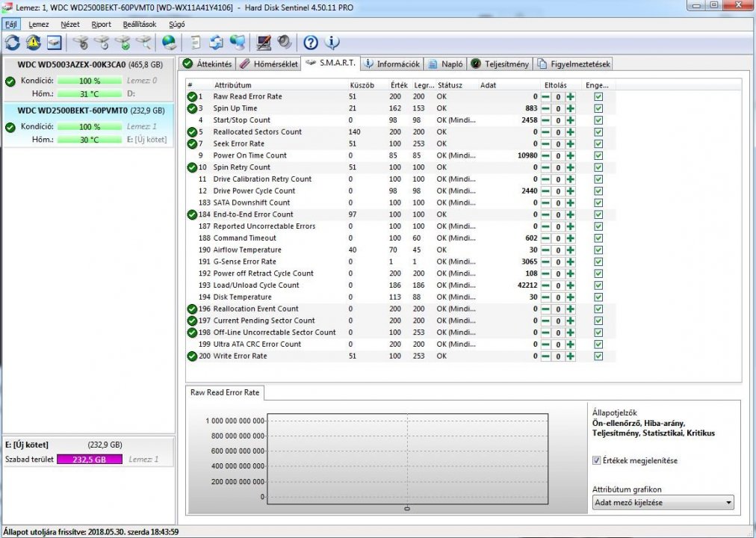
Task: Select the Ultra ATA CRC Error Count row
Action: pos(400,344)
